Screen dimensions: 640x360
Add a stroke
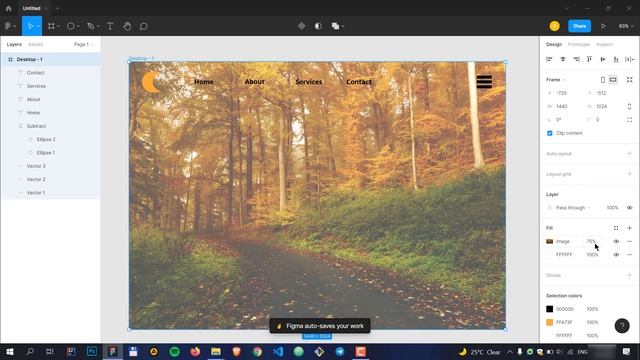[629, 275]
